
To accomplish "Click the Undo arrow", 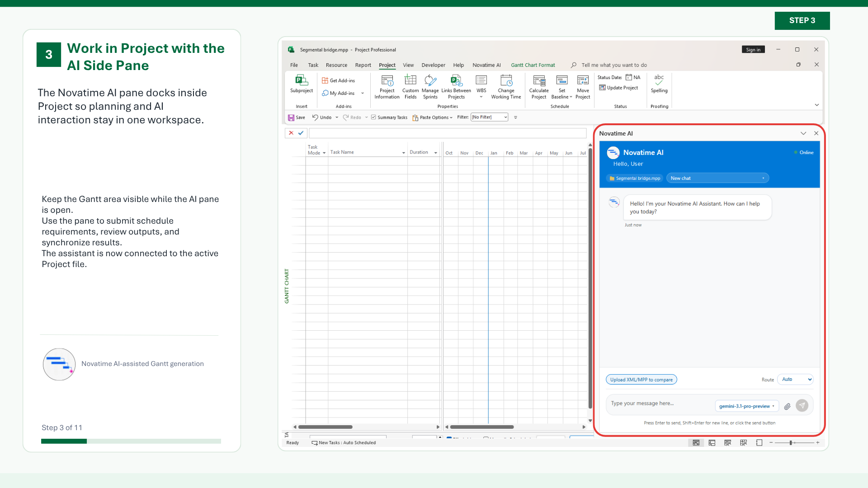I will point(315,117).
